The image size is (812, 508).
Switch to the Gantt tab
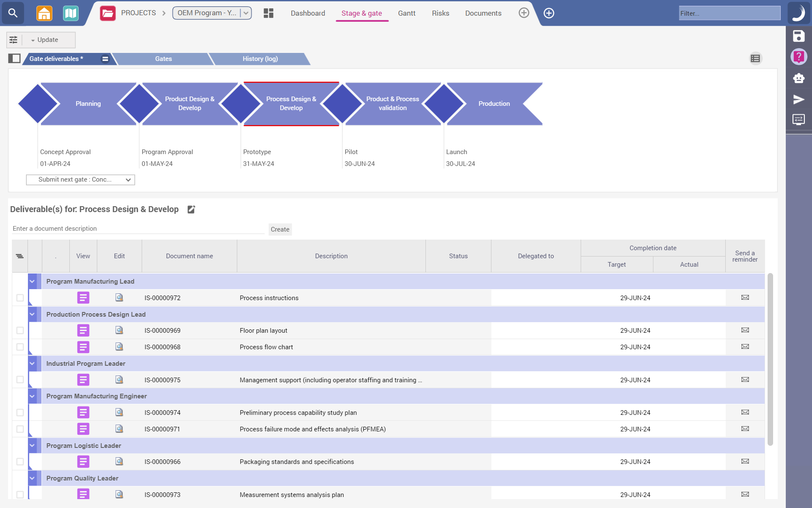406,13
